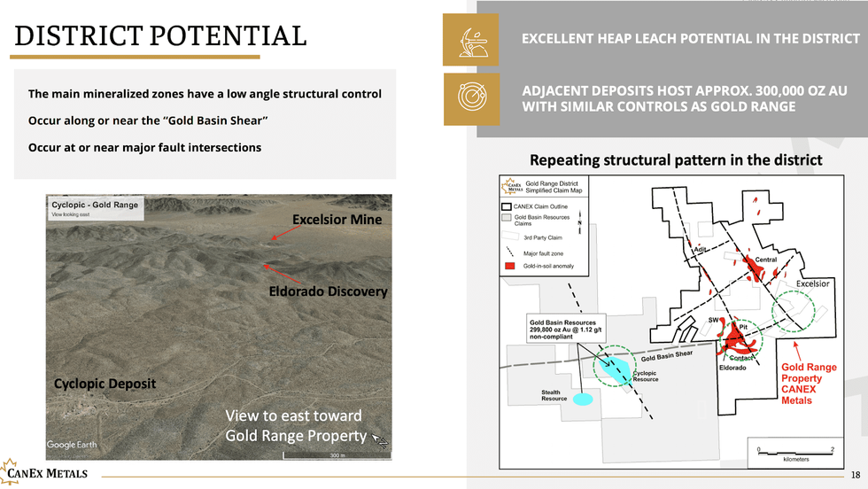The width and height of the screenshot is (868, 489).
Task: Click the Gold Basin Resources 299,800 oz callout
Action: pyautogui.click(x=567, y=328)
